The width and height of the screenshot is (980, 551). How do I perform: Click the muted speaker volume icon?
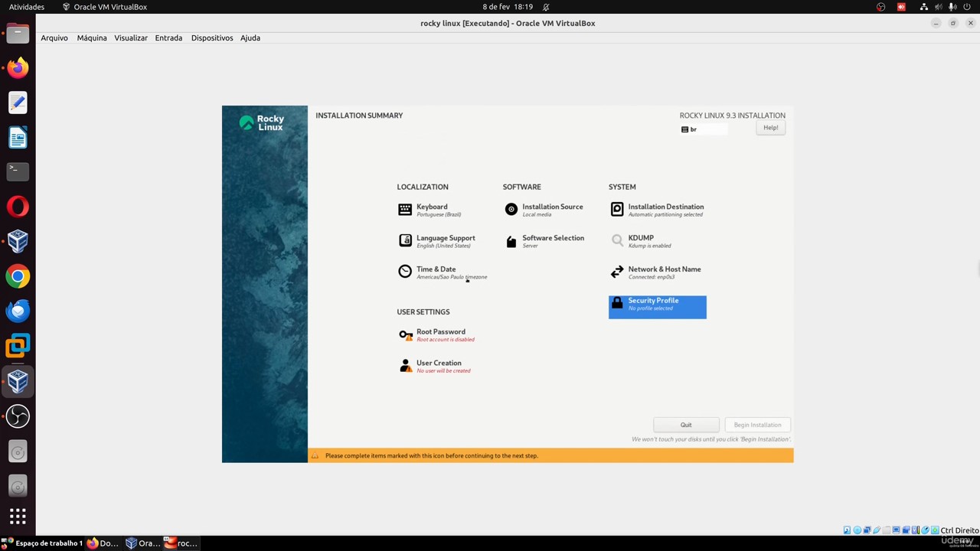[x=939, y=7]
